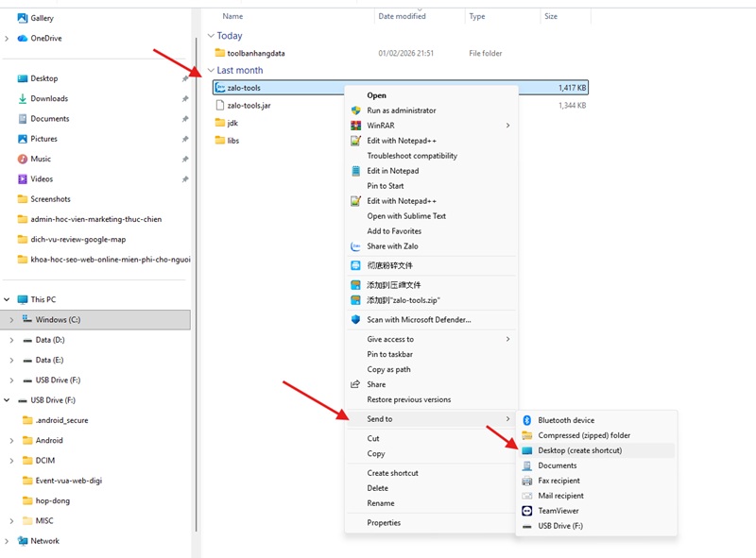This screenshot has width=756, height=558.
Task: Unpin Pictures using its pin icon
Action: [x=185, y=139]
